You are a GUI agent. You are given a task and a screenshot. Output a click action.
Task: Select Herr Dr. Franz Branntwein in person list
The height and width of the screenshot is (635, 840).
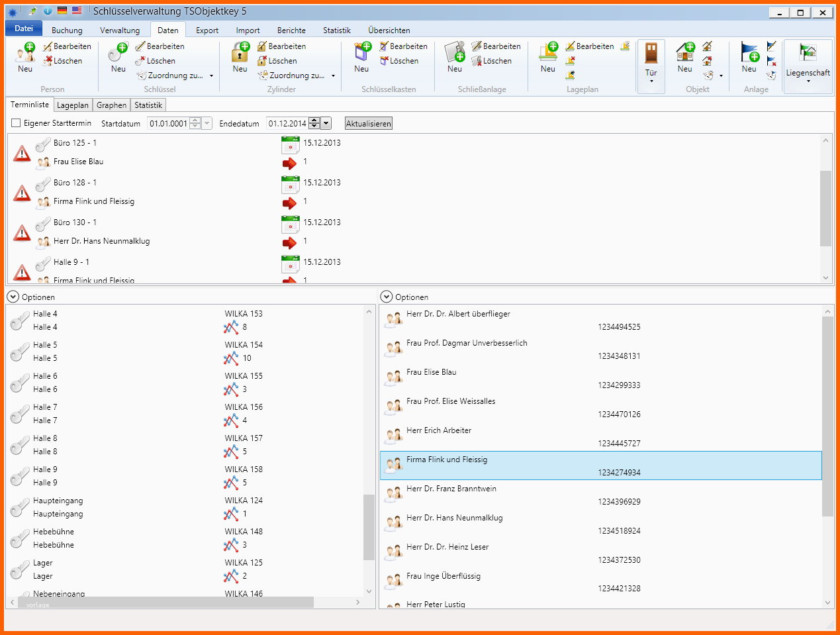(600, 495)
